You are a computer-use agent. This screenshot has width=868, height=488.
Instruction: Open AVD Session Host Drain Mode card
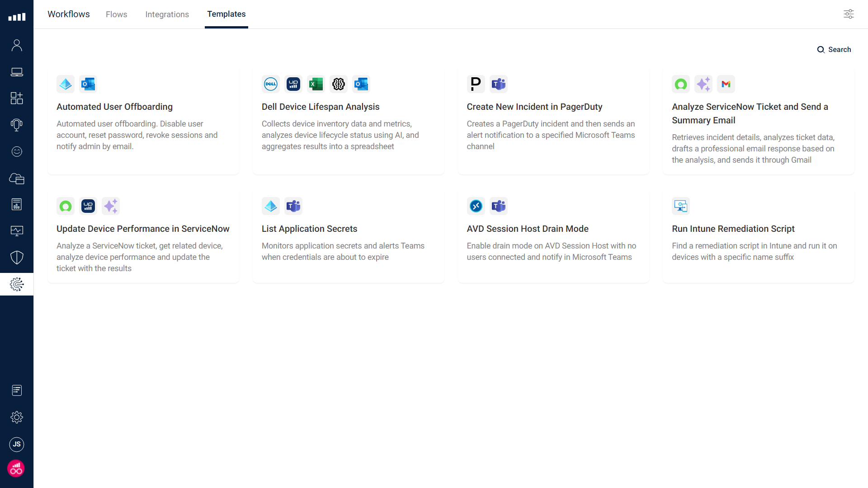[527, 229]
